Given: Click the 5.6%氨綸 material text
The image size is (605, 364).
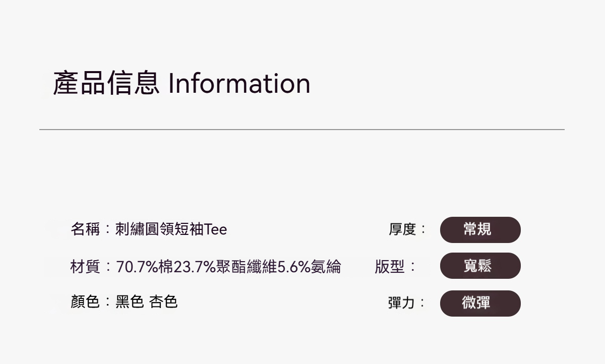Looking at the screenshot, I should [x=309, y=266].
